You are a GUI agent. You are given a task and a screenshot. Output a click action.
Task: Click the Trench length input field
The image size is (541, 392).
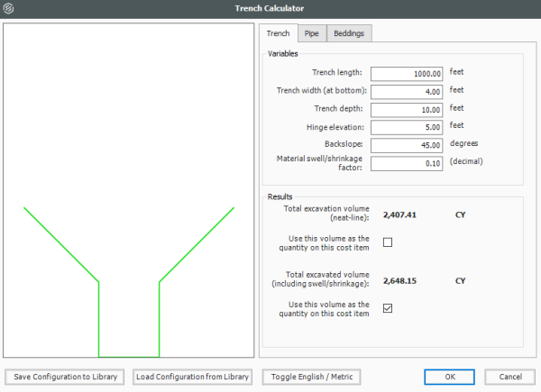point(407,73)
